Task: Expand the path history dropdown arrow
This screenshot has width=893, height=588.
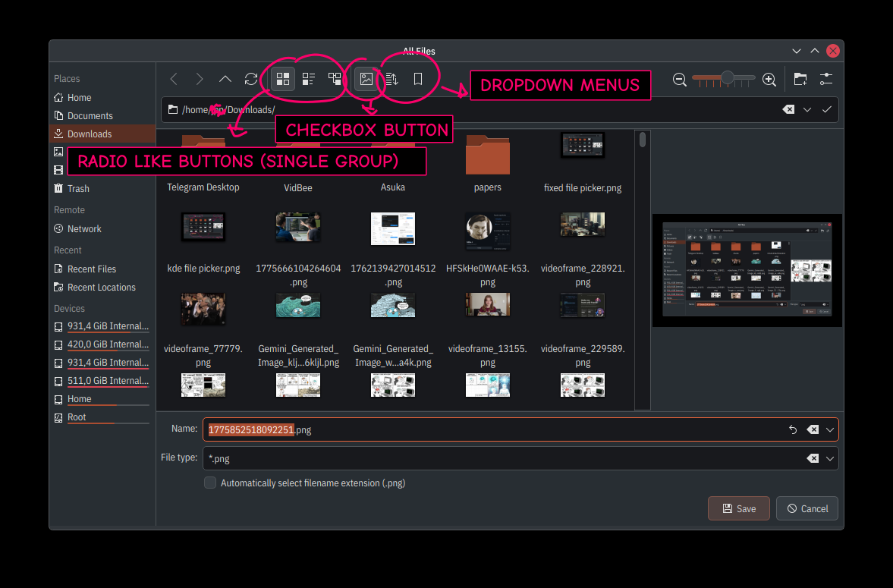Action: click(807, 109)
